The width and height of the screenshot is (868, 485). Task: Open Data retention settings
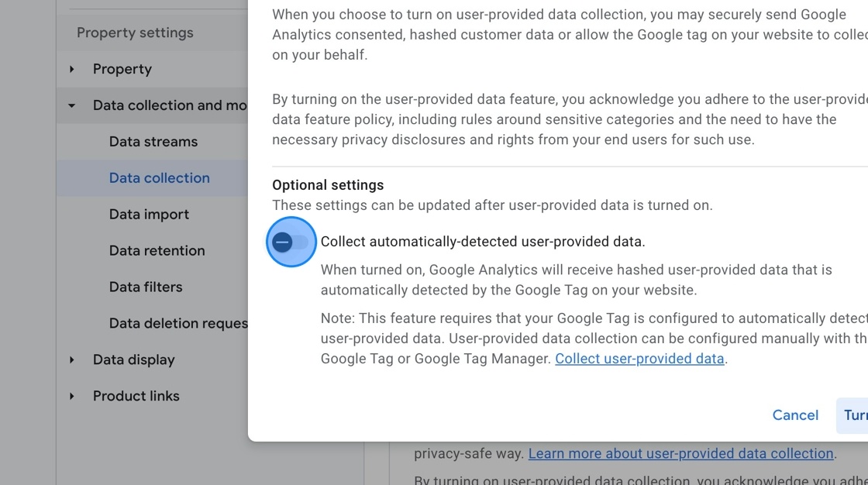point(157,250)
